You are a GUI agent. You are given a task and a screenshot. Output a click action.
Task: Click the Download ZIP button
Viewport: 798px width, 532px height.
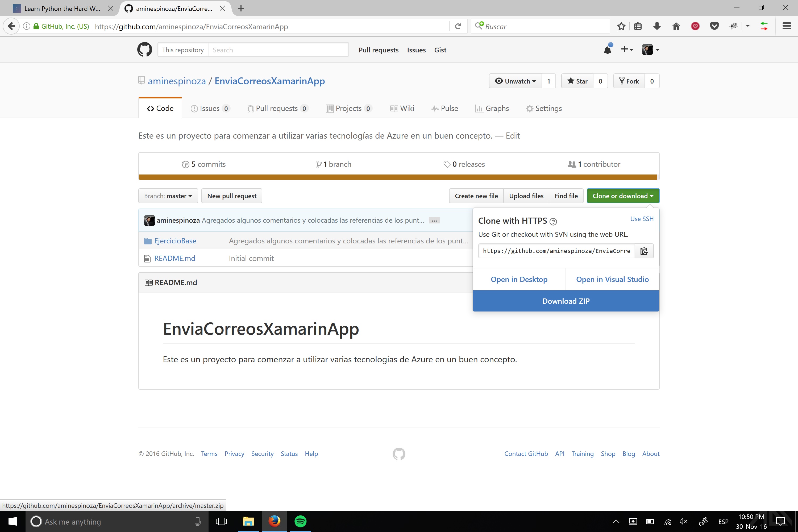566,301
